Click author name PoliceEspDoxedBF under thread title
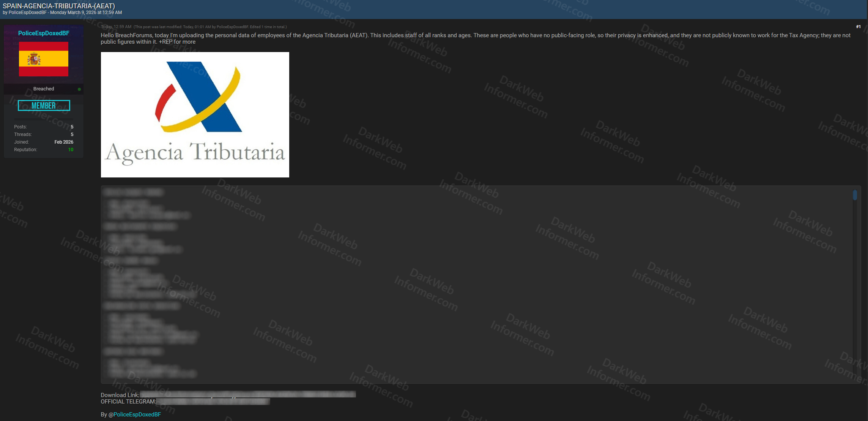 pyautogui.click(x=27, y=13)
